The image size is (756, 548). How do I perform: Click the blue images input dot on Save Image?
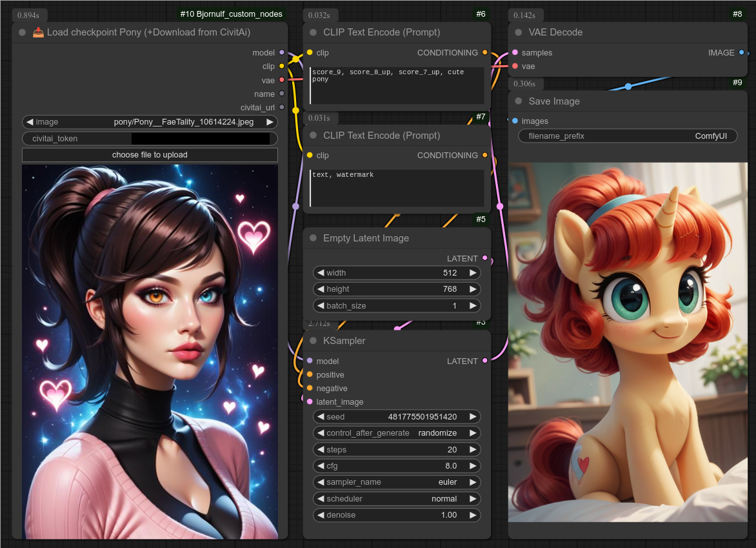click(514, 121)
